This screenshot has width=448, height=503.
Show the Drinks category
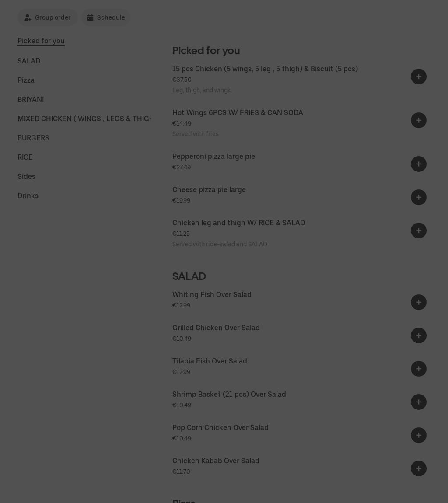tap(28, 196)
